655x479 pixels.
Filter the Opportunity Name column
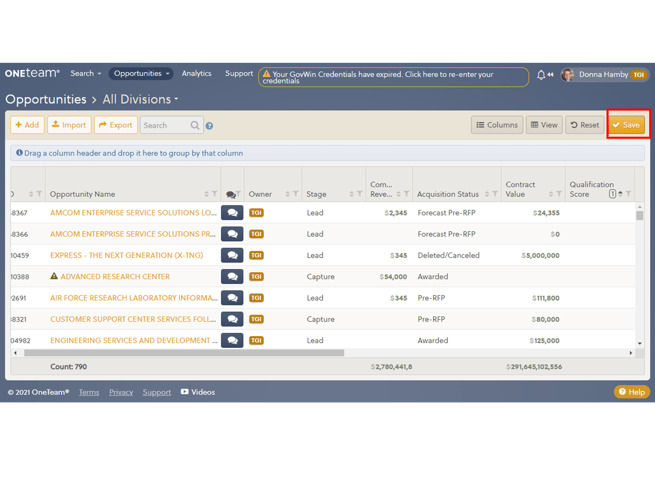pos(214,194)
